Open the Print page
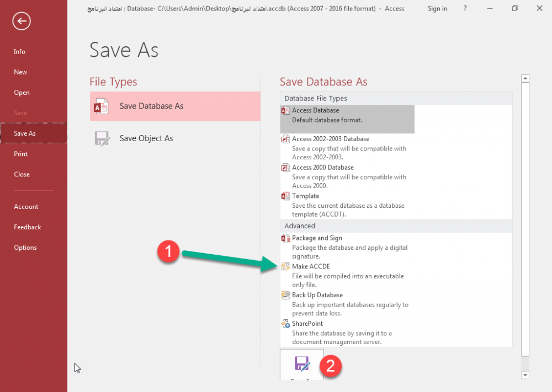Screen dimensions: 552x392 point(34,154)
